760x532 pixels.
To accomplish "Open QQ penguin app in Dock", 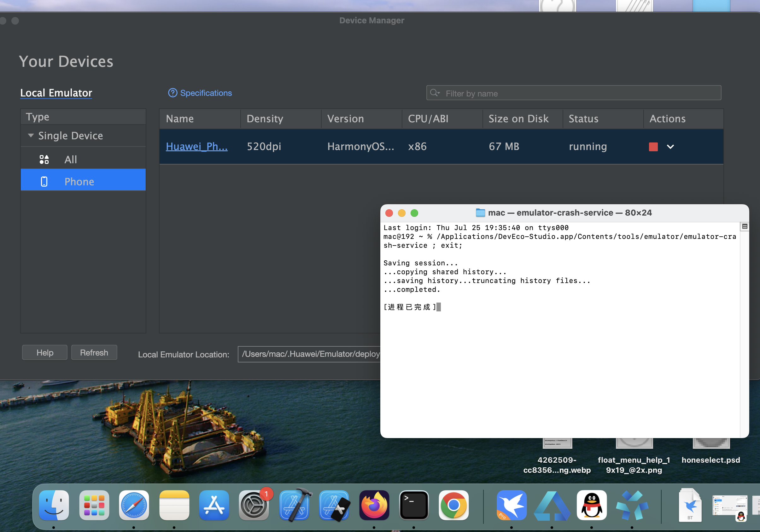I will [592, 505].
